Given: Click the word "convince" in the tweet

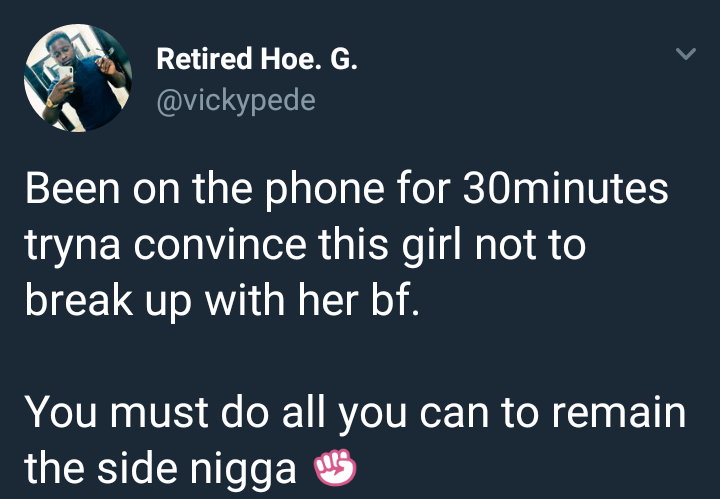Looking at the screenshot, I should click(x=220, y=246).
